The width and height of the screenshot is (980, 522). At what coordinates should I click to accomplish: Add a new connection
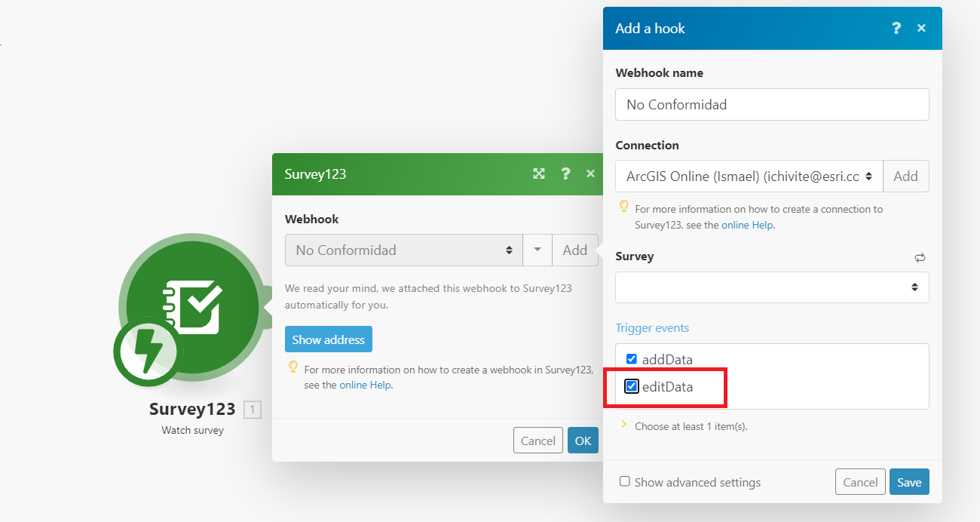click(x=906, y=176)
